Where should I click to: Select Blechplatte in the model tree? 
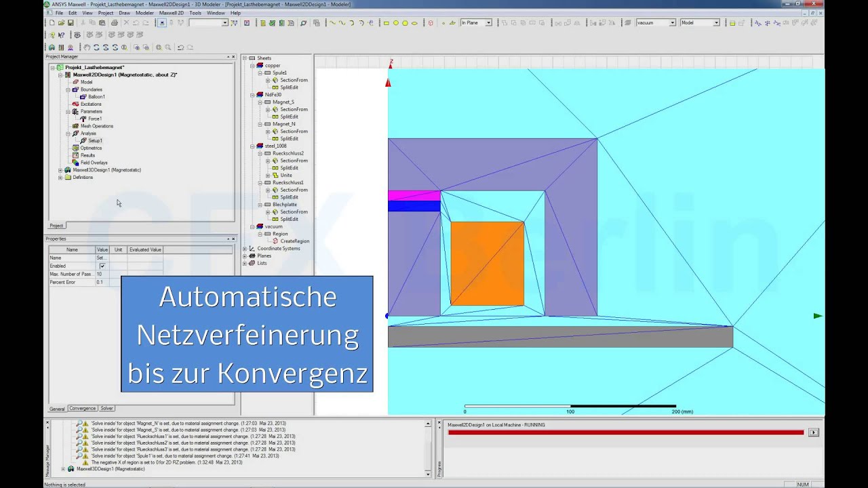tap(285, 205)
